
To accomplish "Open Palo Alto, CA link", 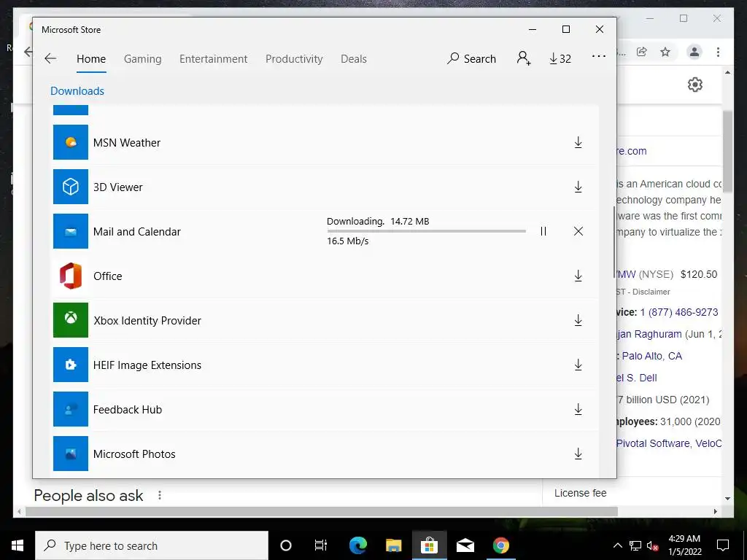I will point(651,356).
